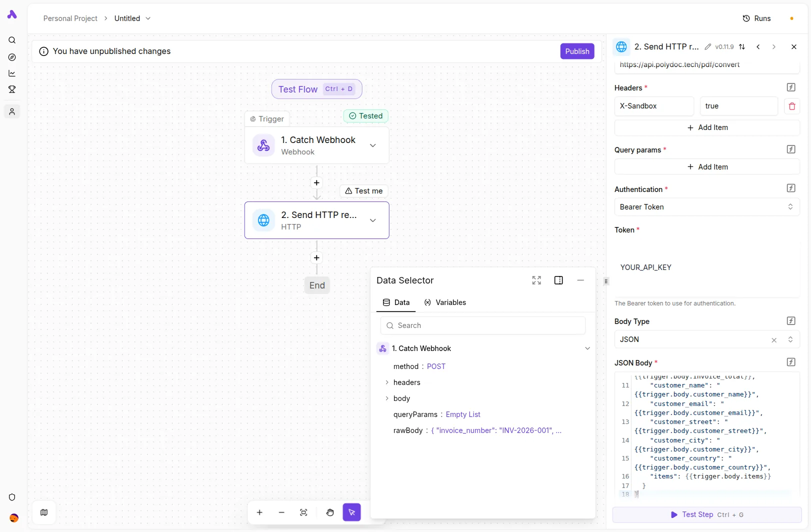
Task: Click the fit-to-view canvas icon
Action: tap(303, 512)
